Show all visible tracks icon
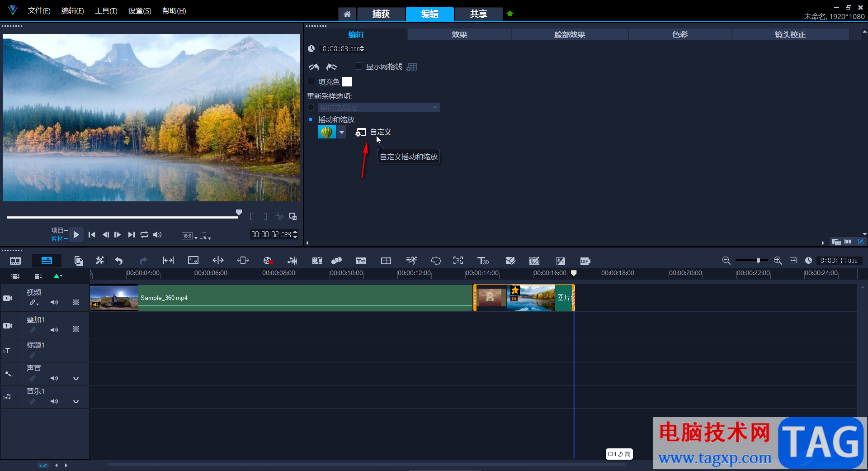Image resolution: width=868 pixels, height=471 pixels. coord(15,276)
